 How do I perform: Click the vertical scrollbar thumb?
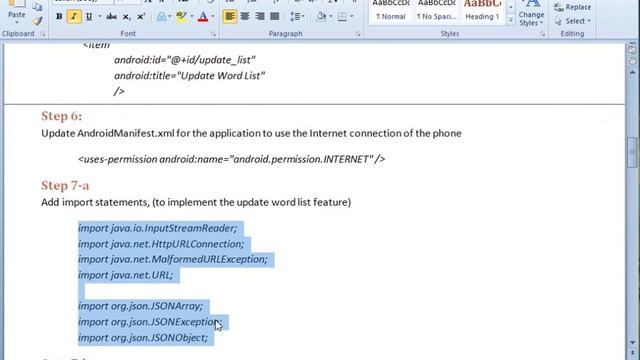point(632,152)
